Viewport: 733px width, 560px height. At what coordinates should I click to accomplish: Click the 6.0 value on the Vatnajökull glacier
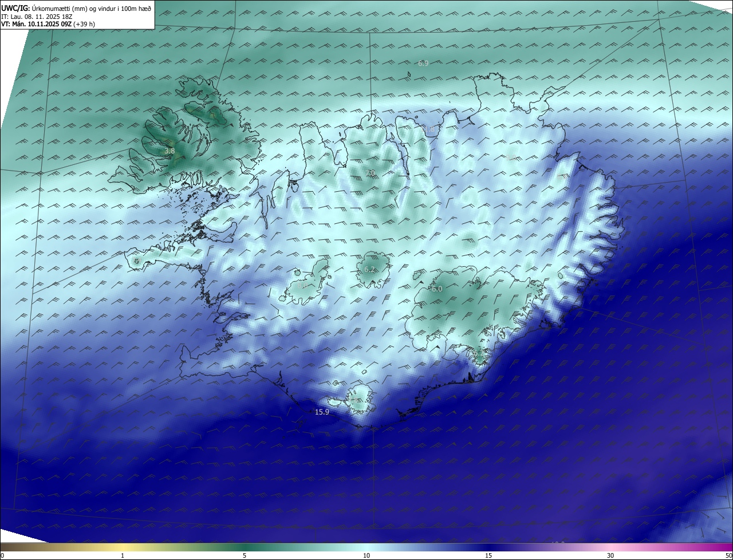pos(436,289)
